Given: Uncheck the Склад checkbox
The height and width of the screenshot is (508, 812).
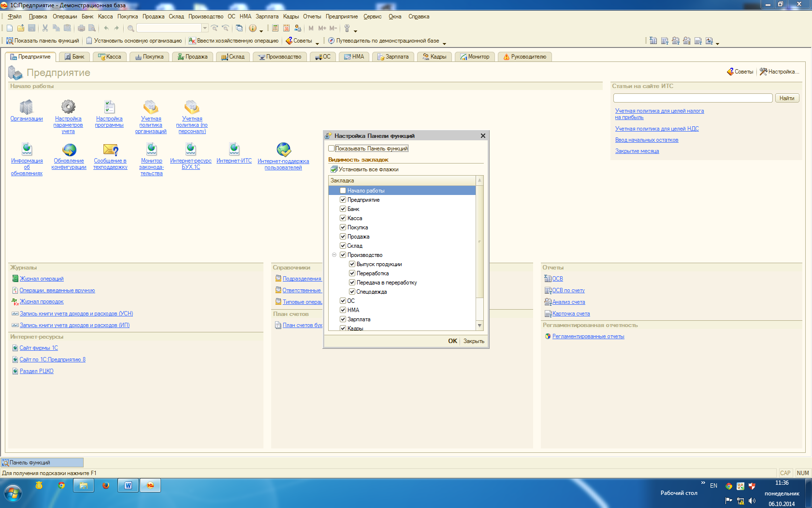Looking at the screenshot, I should pyautogui.click(x=343, y=246).
